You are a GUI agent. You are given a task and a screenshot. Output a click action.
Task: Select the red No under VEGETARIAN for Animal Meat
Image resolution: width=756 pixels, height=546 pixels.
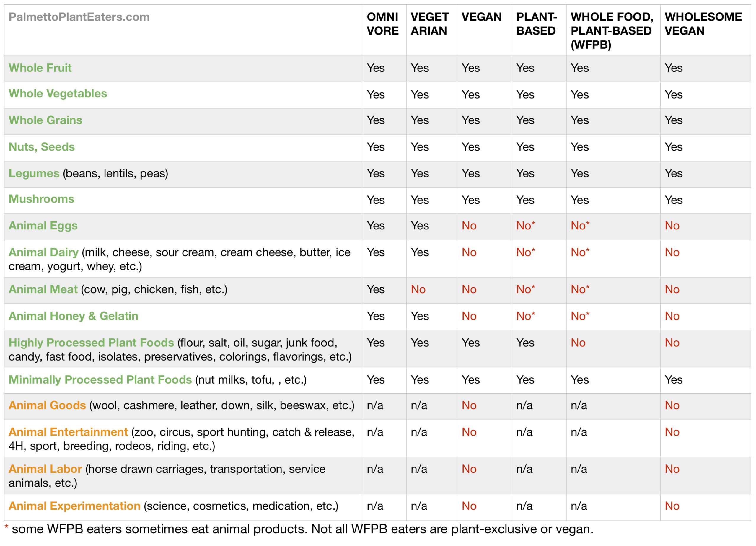click(418, 289)
